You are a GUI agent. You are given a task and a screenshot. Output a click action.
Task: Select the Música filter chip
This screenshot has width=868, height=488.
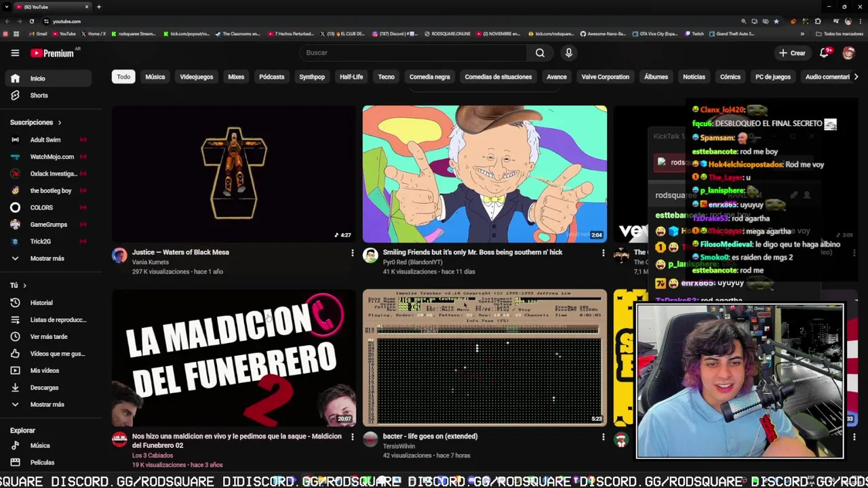coord(155,77)
